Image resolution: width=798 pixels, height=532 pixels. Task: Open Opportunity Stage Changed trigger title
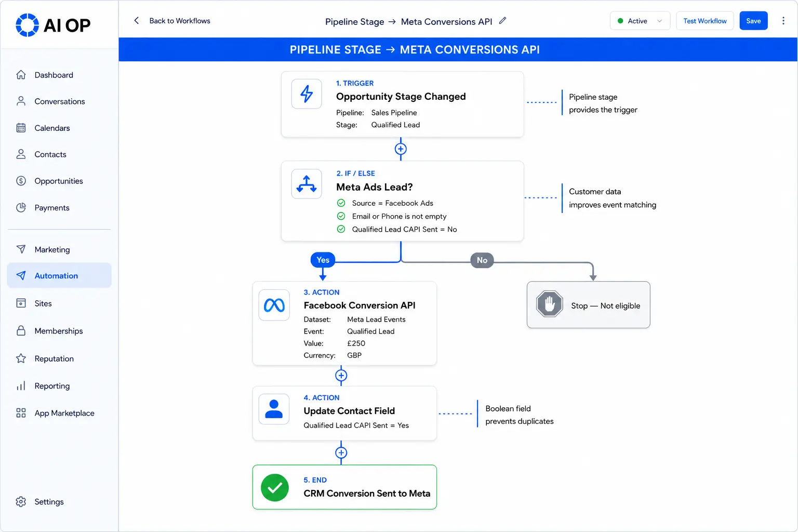click(401, 97)
